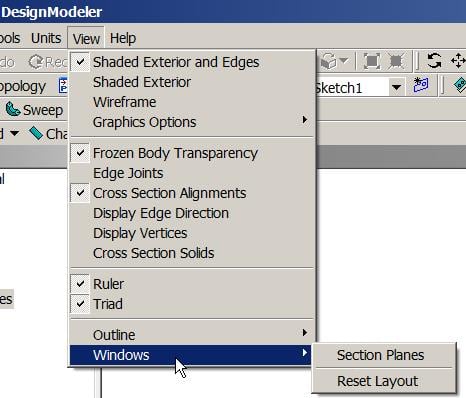Open the Units menu
Viewport: 466px width, 398px height.
[x=46, y=38]
